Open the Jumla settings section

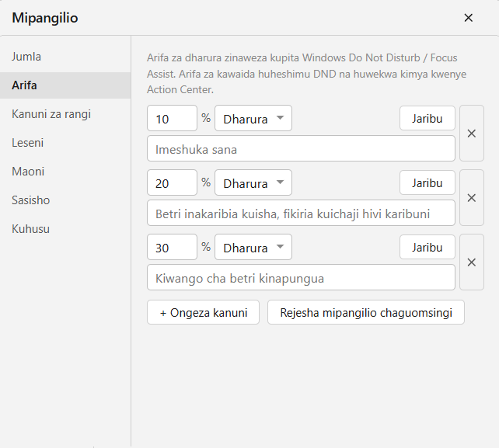[65, 57]
